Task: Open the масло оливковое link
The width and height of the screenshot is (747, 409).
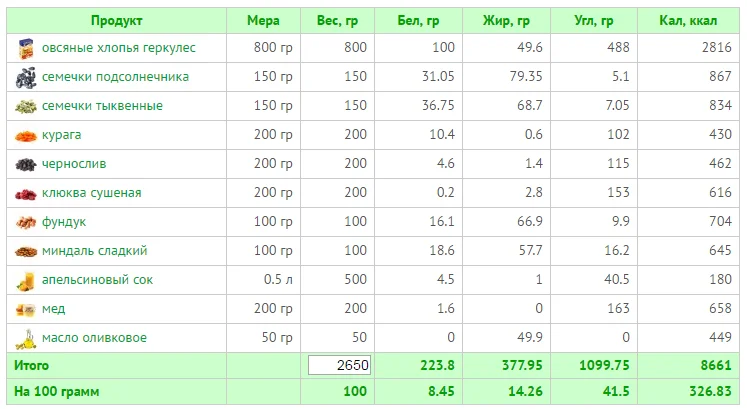Action: 94,338
